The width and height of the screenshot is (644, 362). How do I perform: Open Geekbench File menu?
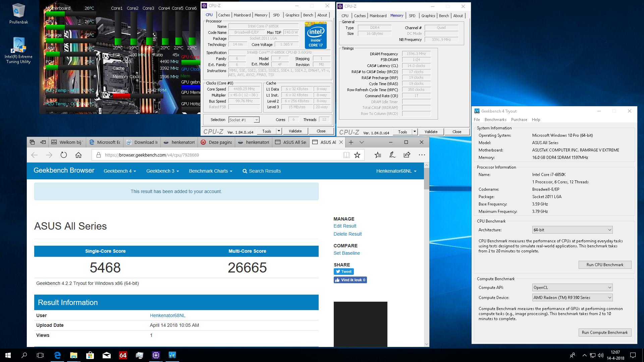point(477,120)
